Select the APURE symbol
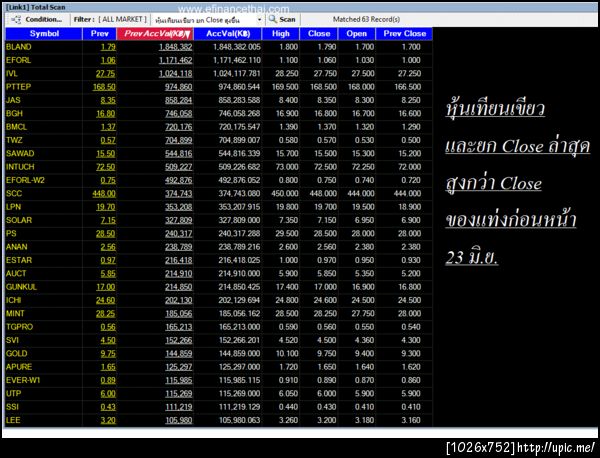The height and width of the screenshot is (458, 600). (x=19, y=367)
